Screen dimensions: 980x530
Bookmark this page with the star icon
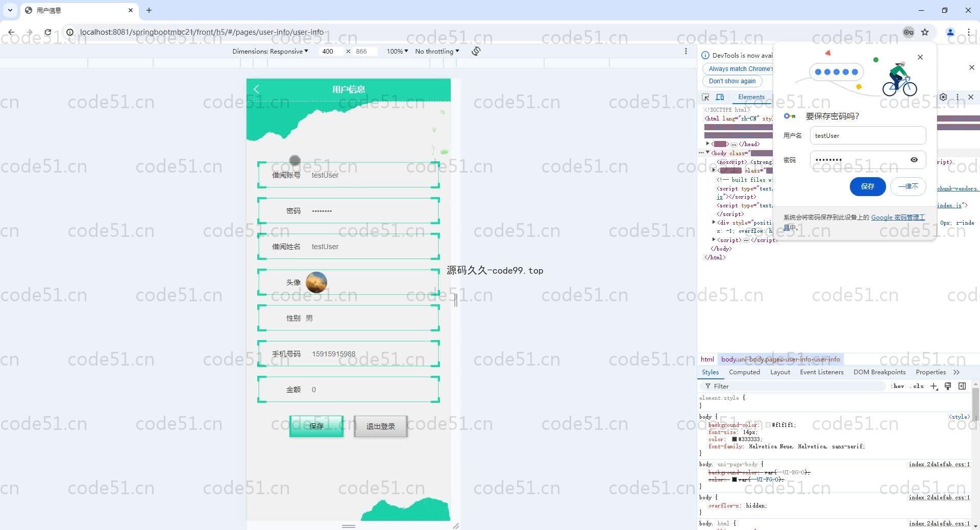tap(925, 32)
